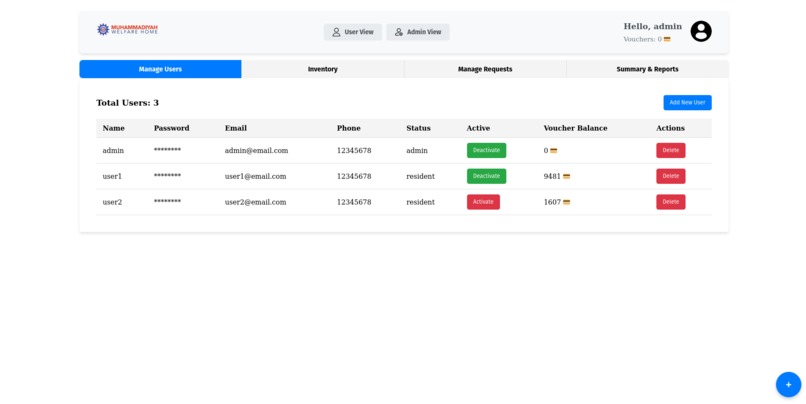Delete the user2 account
The image size is (806, 404).
coord(671,201)
